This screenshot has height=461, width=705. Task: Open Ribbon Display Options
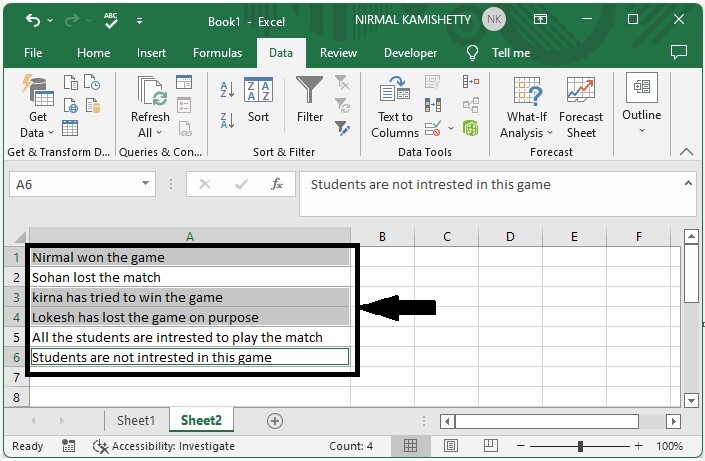pyautogui.click(x=540, y=19)
